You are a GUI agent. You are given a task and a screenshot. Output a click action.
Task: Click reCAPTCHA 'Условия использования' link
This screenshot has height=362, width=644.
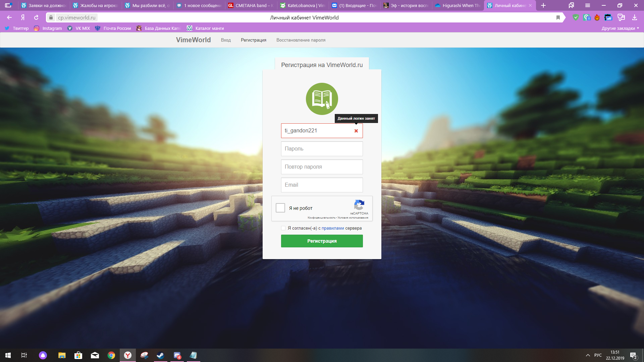pos(353,218)
